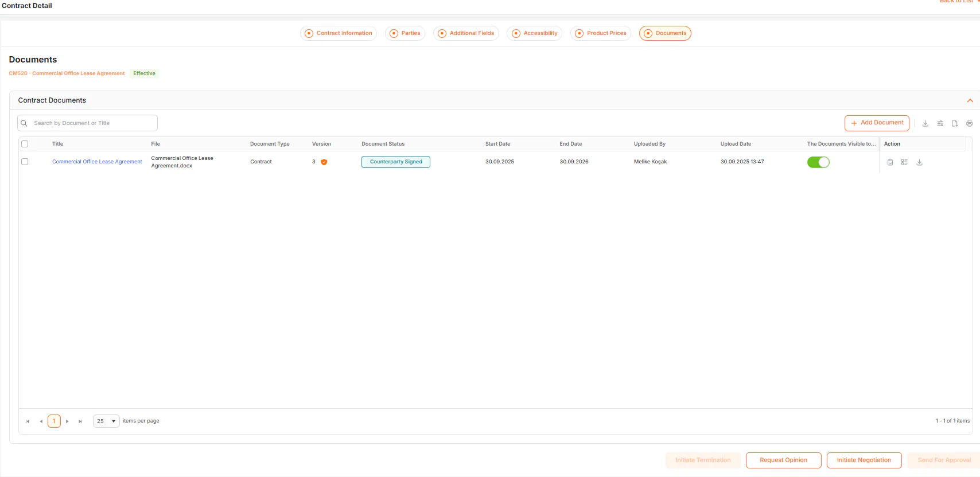Click the file name Commercial Office Lease Agreement.docx
This screenshot has width=980, height=477.
(182, 162)
